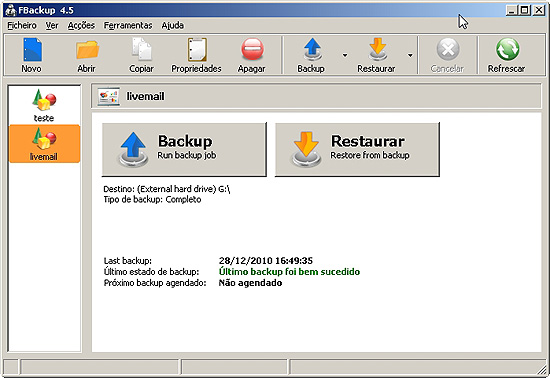The image size is (550, 378).
Task: Click the 'Próximo backup agendado:' label
Action: (155, 283)
